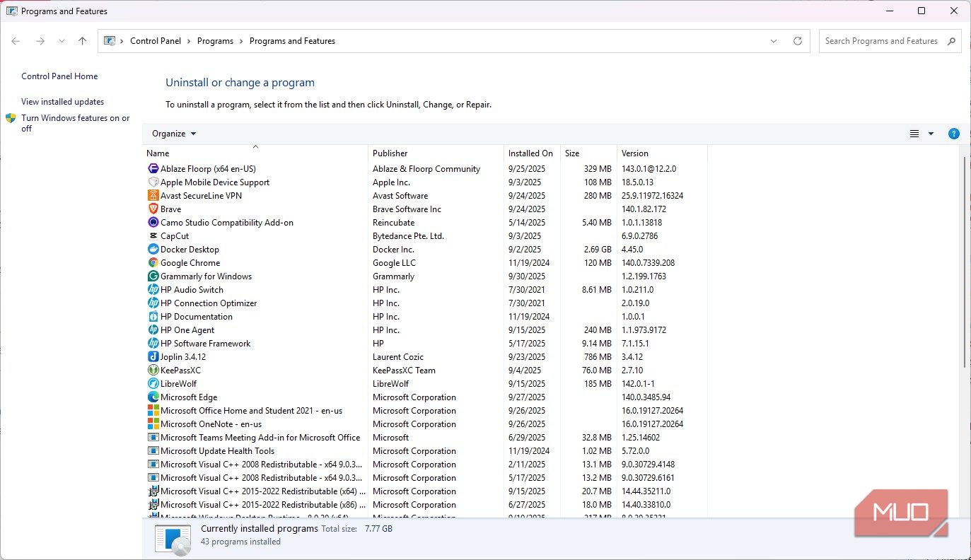Click the Camo Studio Compatibility Add-on icon
971x560 pixels.
[153, 223]
